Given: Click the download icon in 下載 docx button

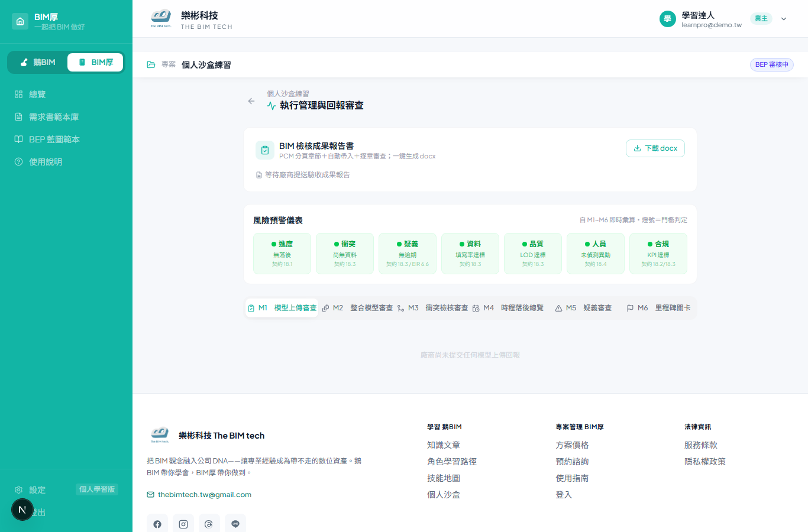Looking at the screenshot, I should [637, 148].
